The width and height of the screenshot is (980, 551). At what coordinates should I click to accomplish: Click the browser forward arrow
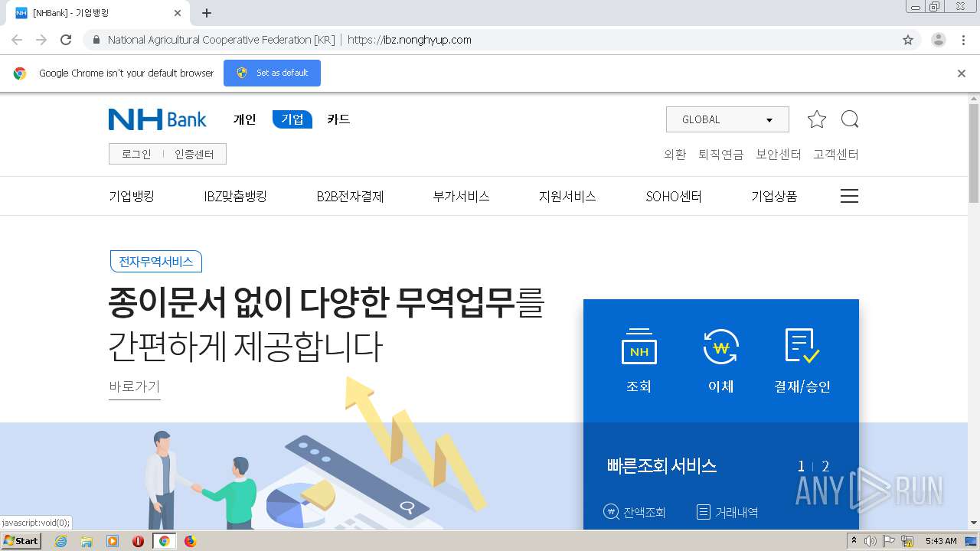[x=41, y=40]
